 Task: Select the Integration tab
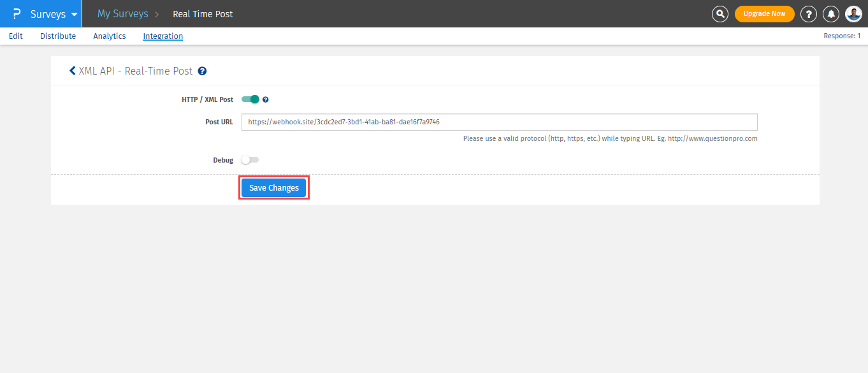(x=163, y=36)
